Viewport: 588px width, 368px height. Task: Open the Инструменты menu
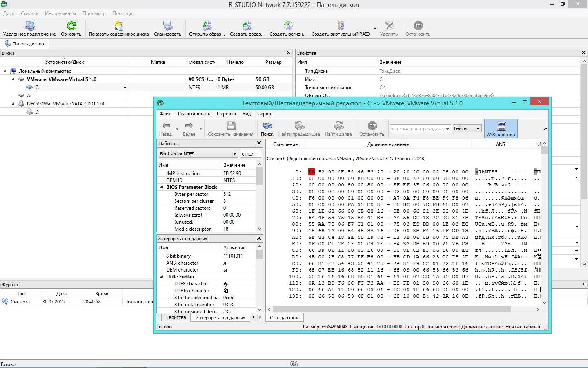60,13
